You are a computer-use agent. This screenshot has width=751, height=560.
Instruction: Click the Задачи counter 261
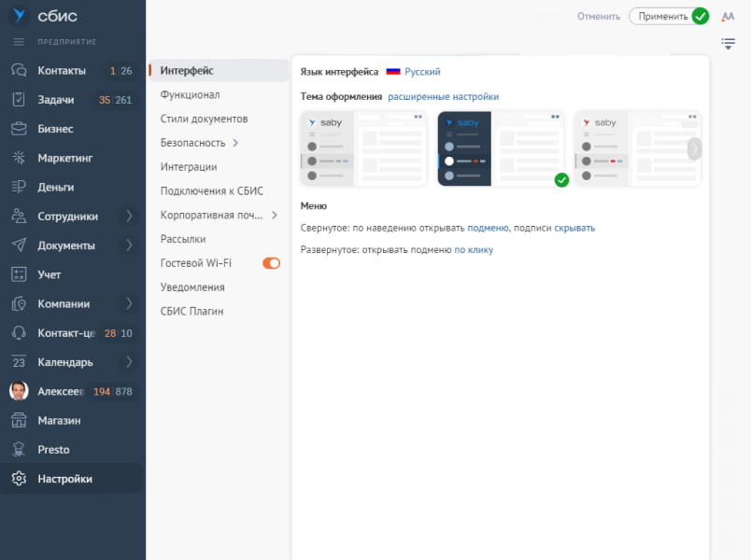123,100
